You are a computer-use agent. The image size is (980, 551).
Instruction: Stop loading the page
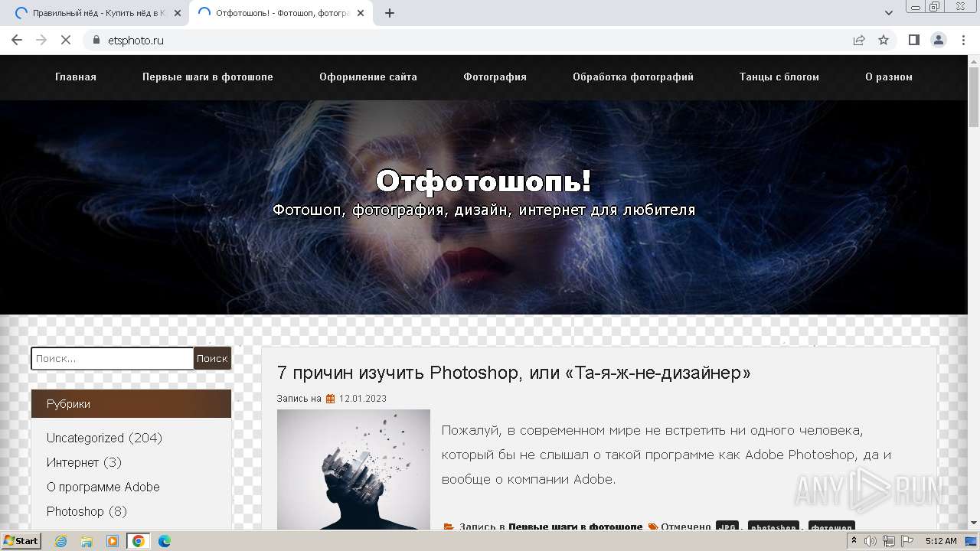[66, 40]
